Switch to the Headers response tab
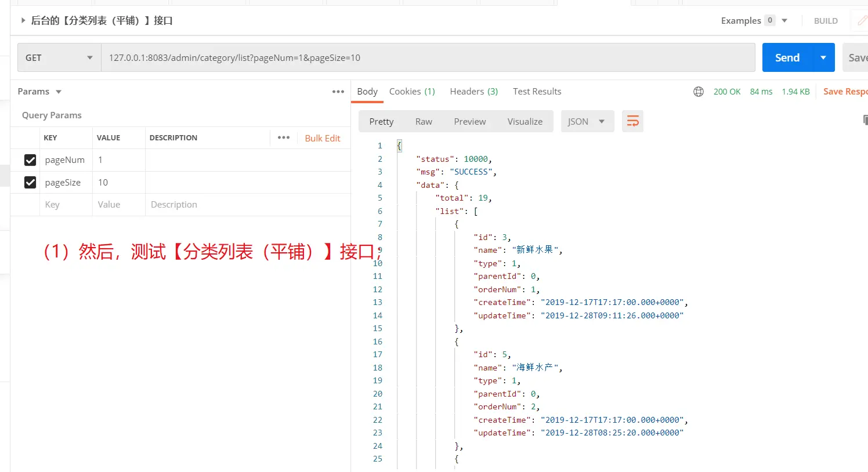Screen dimensions: 868x472 coord(473,92)
